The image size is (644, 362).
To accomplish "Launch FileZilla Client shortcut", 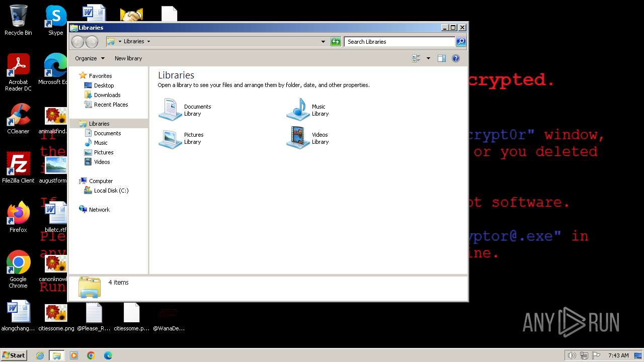I will pyautogui.click(x=18, y=168).
